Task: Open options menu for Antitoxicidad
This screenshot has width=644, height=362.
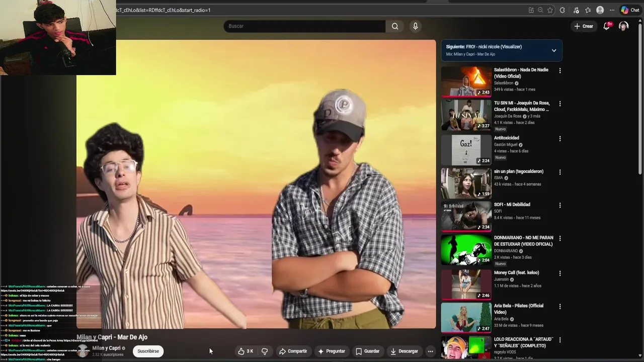Action: tap(560, 138)
